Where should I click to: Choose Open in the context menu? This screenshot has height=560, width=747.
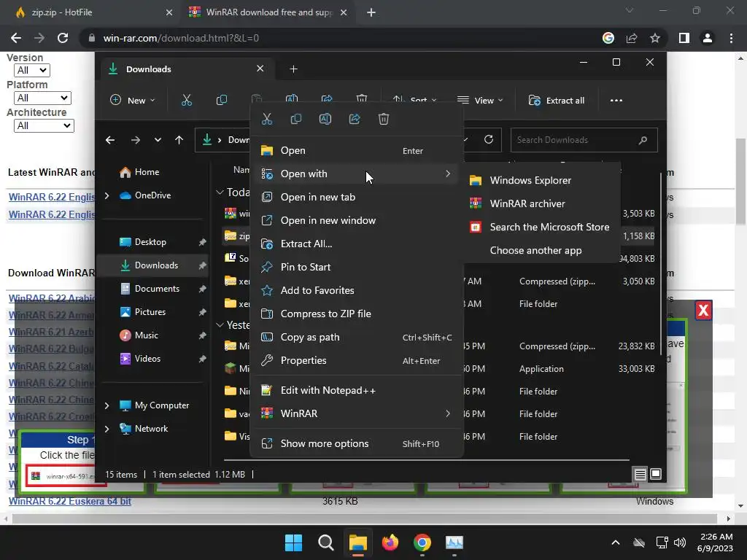pyautogui.click(x=357, y=150)
